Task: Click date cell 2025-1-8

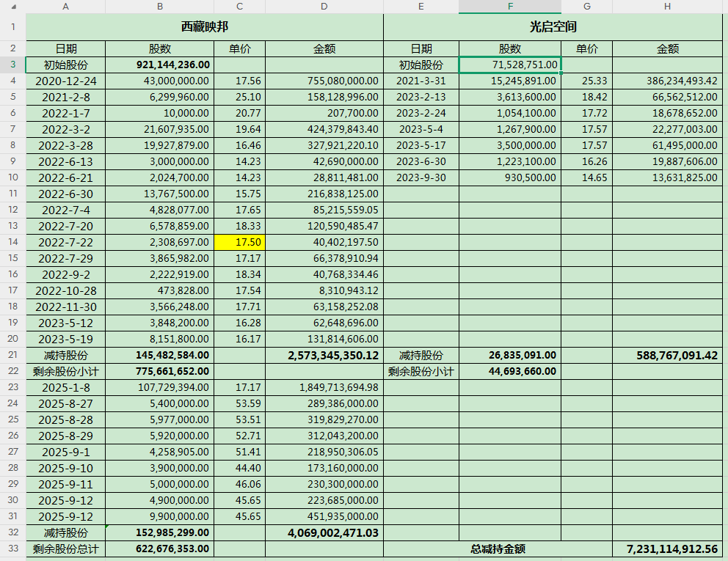Action: tap(65, 387)
